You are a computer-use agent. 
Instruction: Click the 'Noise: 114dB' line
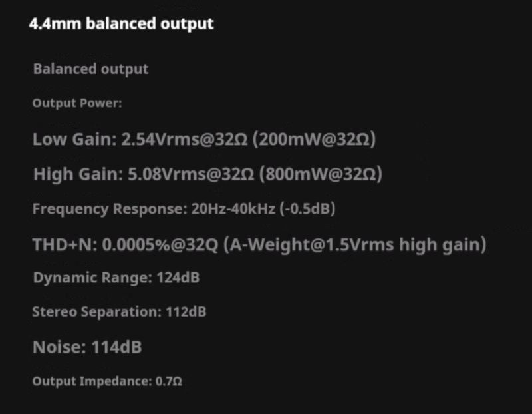pyautogui.click(x=87, y=347)
